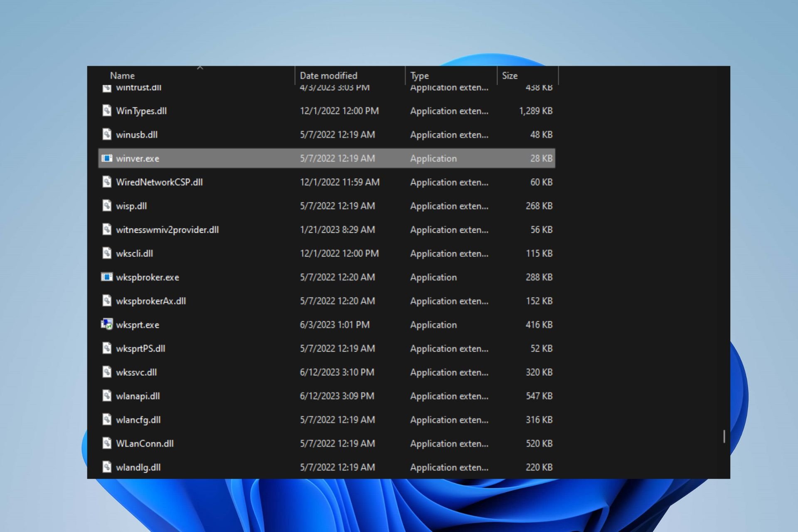Click the 115 KB size value

pyautogui.click(x=539, y=254)
